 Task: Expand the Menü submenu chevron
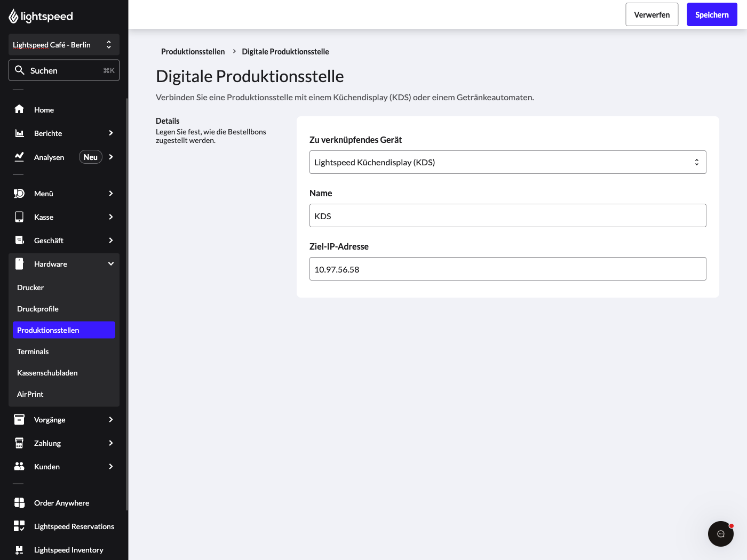click(x=111, y=193)
